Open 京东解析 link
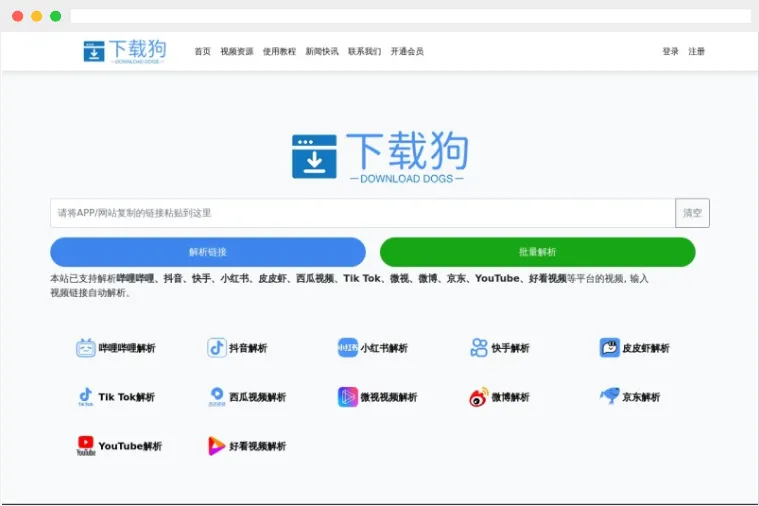The image size is (759, 506). click(x=641, y=397)
